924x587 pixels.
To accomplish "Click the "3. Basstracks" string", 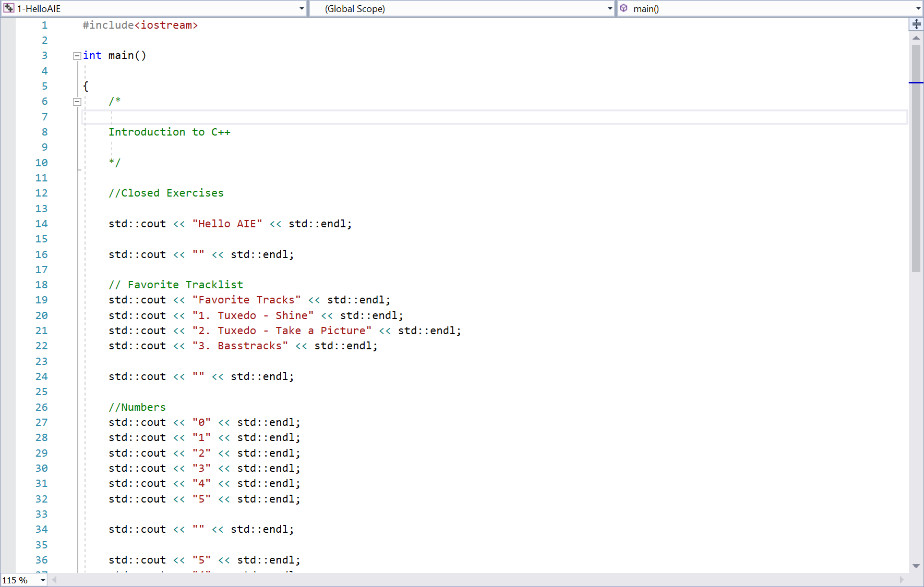I will click(x=240, y=346).
